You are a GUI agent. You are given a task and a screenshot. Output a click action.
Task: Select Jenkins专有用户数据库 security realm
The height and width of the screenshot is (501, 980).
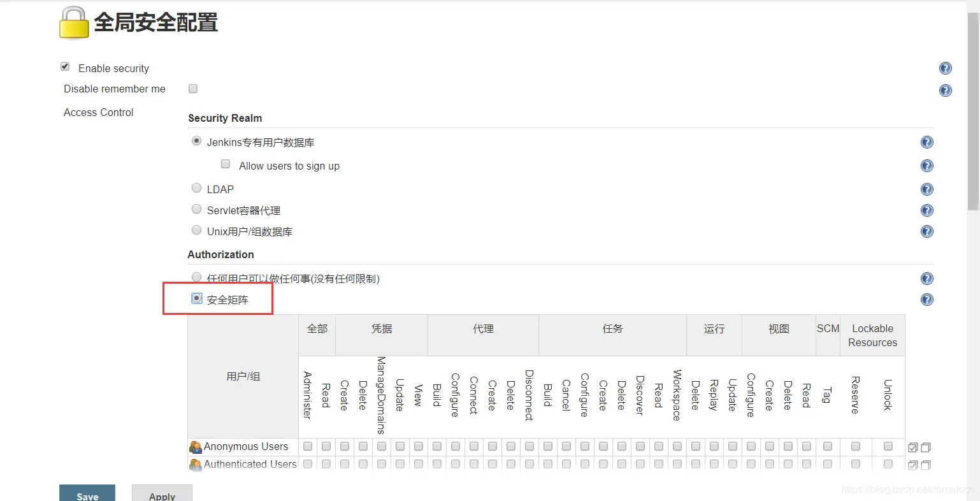click(197, 141)
